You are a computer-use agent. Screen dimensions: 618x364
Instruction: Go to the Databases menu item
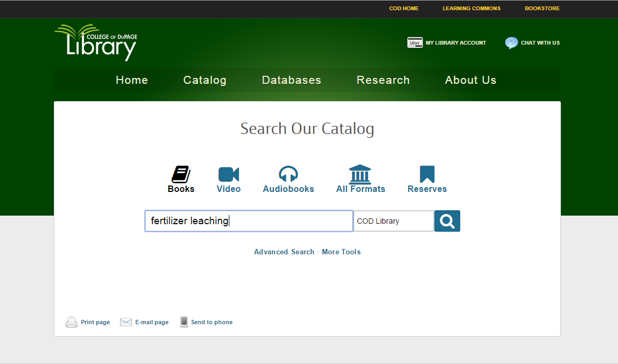coord(291,80)
